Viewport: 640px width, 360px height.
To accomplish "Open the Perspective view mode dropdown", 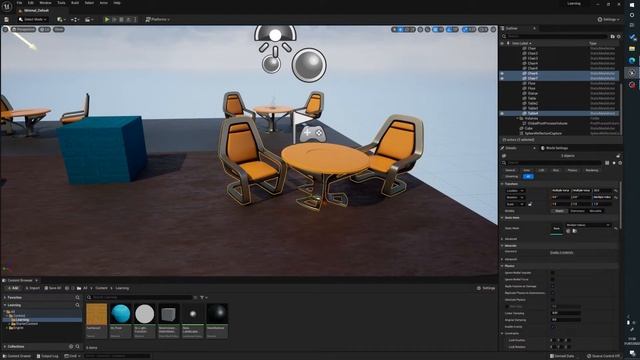I will tap(24, 29).
